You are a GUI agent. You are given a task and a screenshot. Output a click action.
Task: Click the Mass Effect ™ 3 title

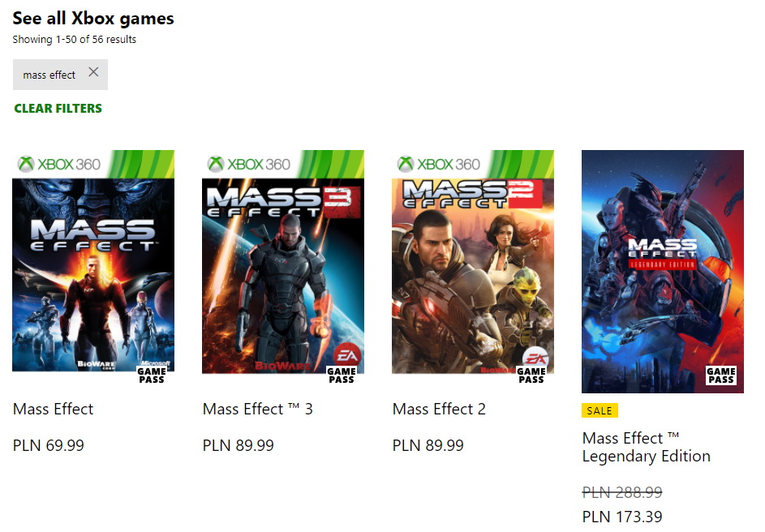click(x=258, y=410)
